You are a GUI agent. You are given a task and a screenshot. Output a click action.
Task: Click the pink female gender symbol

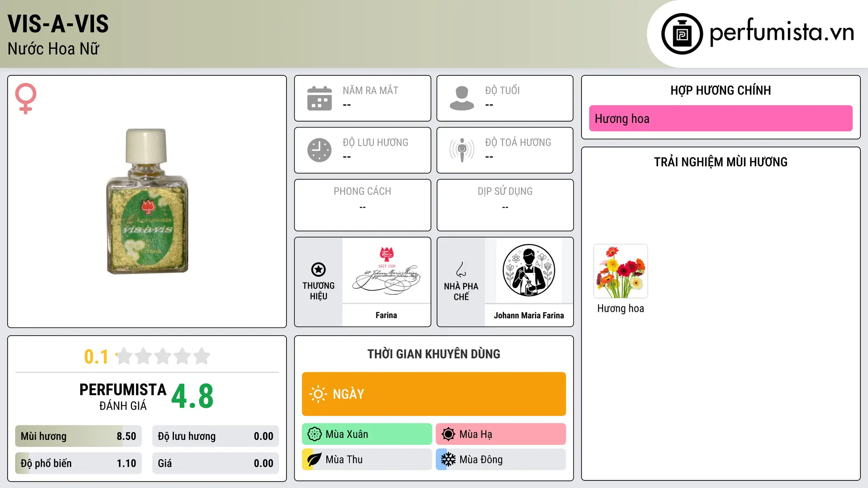pyautogui.click(x=25, y=98)
